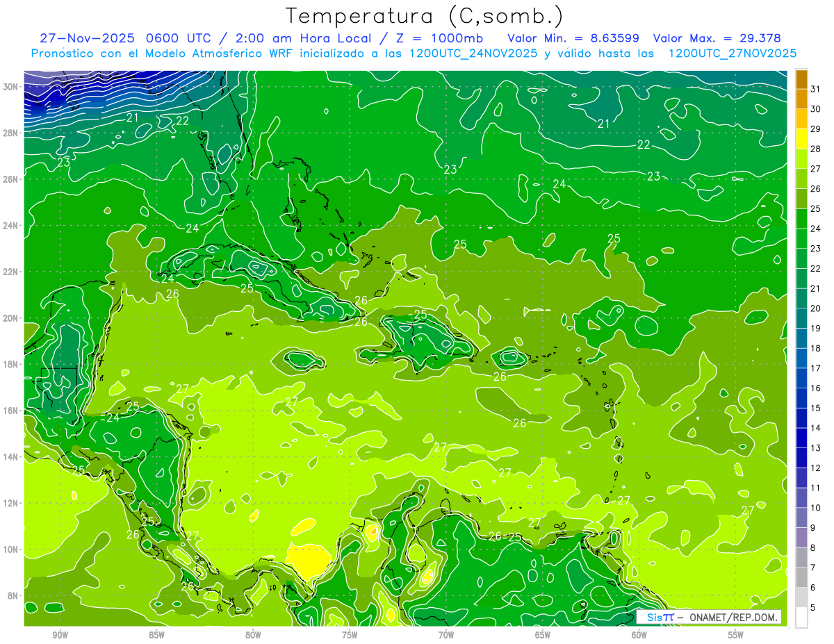
Task: Click the 22N latitude axis label
Action: [11, 272]
